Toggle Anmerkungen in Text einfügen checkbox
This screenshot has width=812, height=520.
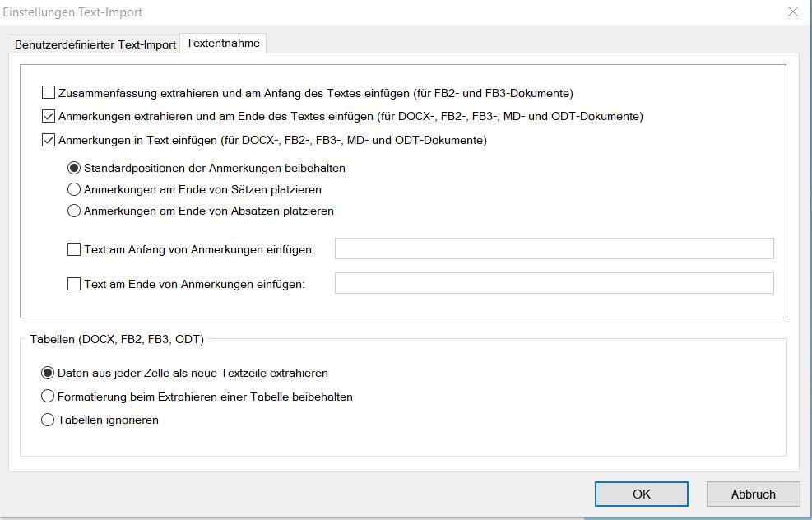click(49, 140)
